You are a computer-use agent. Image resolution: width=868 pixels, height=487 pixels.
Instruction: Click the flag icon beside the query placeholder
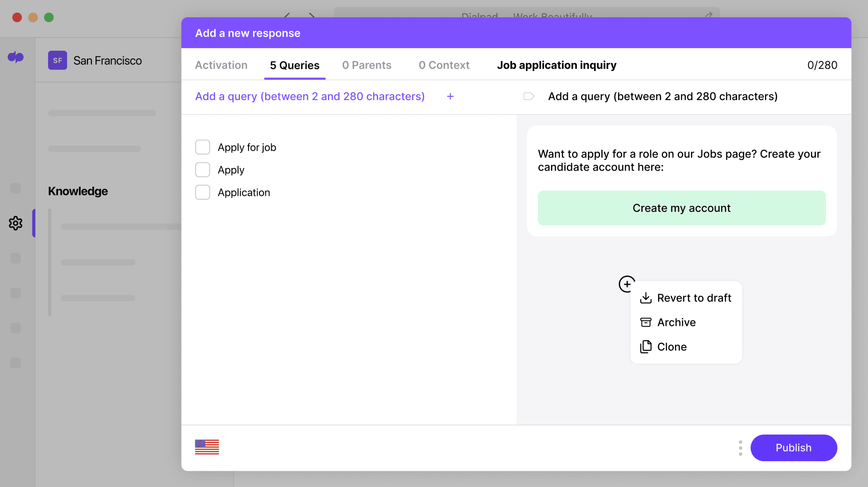(x=529, y=96)
